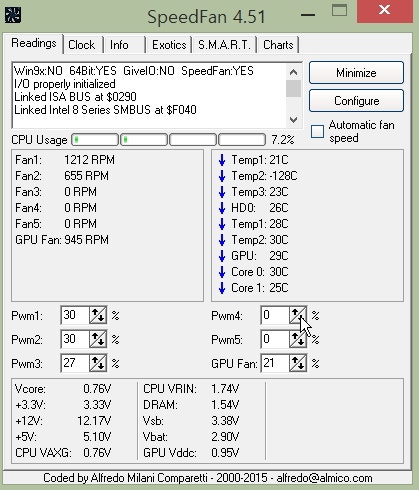Click the Pwm4 spinner arrows
Viewport: 419px width, 490px height.
(x=298, y=315)
